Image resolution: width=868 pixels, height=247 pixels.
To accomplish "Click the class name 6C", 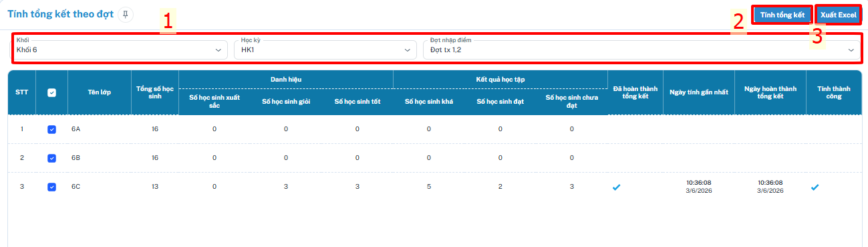I will tap(76, 187).
